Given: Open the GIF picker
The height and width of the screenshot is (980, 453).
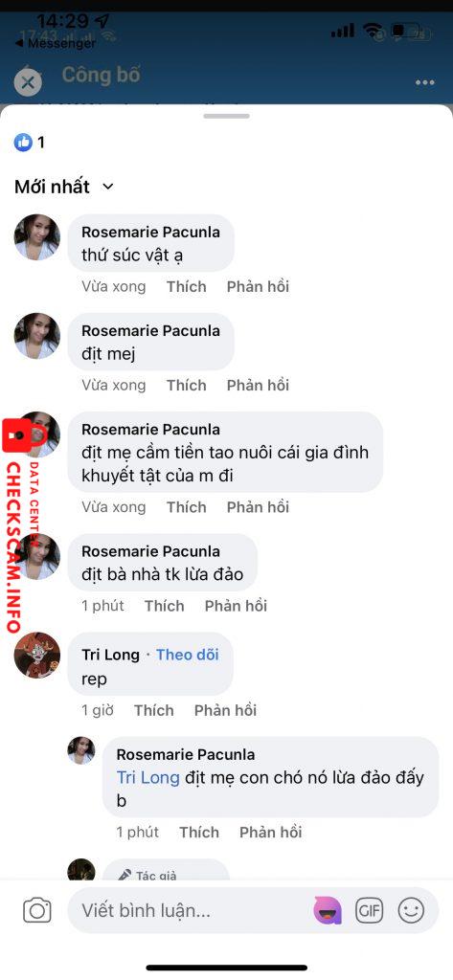Looking at the screenshot, I should pyautogui.click(x=369, y=911).
